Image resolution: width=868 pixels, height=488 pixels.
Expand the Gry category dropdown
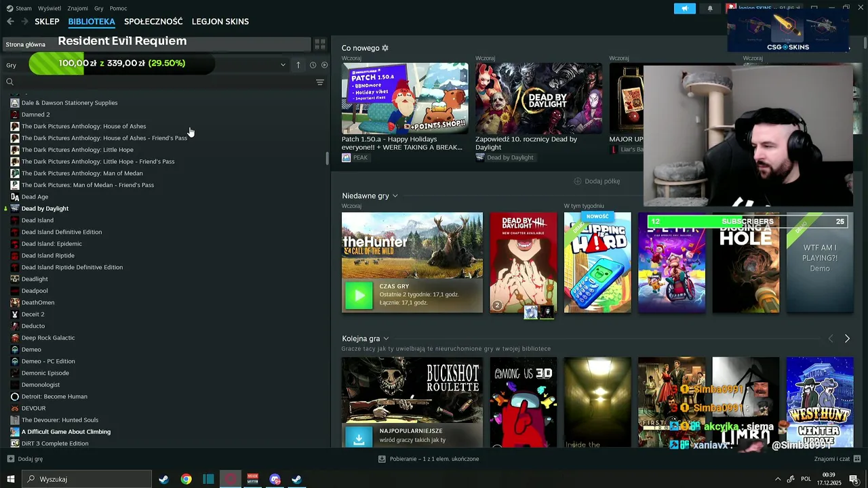pos(283,65)
